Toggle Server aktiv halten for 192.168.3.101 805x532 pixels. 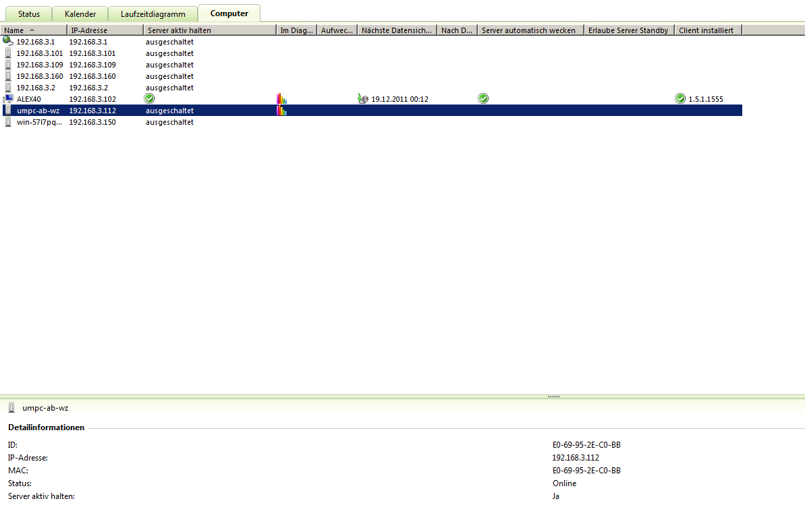pyautogui.click(x=169, y=53)
